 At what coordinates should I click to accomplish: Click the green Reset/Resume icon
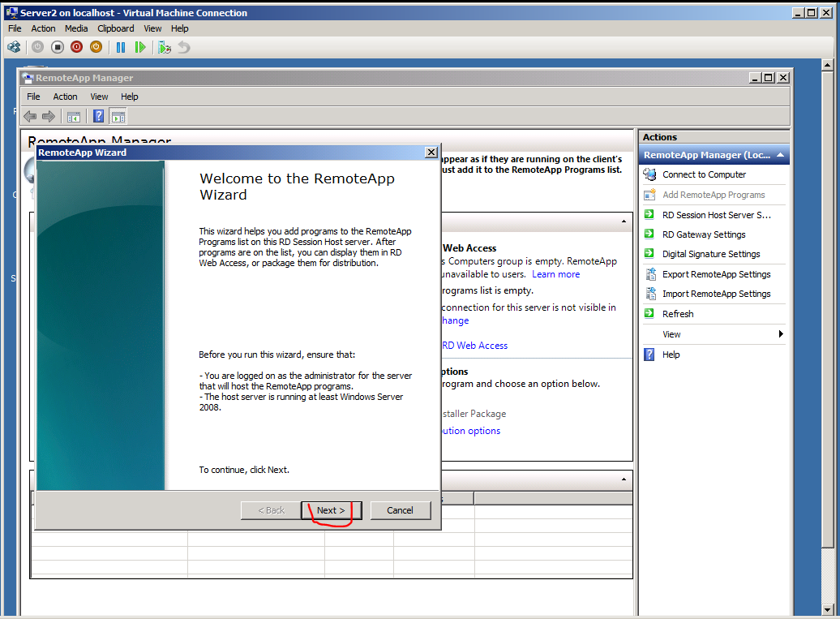click(x=139, y=48)
